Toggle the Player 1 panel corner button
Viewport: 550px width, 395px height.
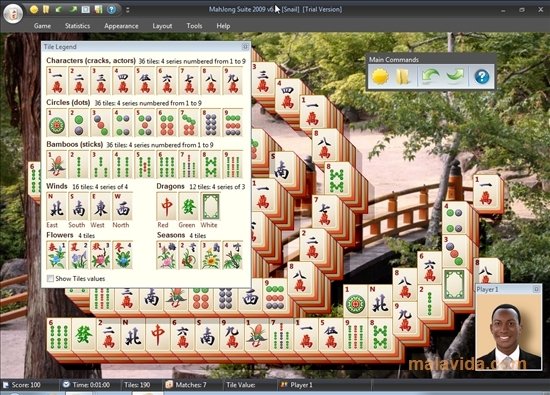(x=536, y=289)
